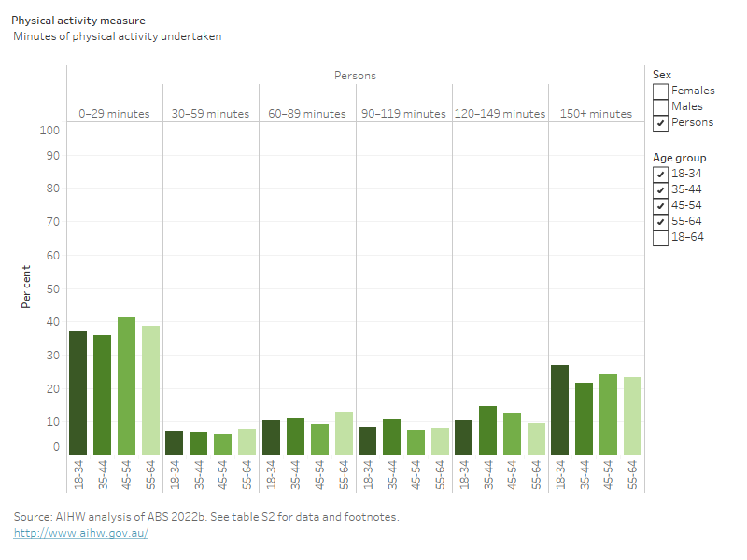Image resolution: width=747 pixels, height=560 pixels.
Task: Check the Females sex checkbox
Action: tap(661, 91)
